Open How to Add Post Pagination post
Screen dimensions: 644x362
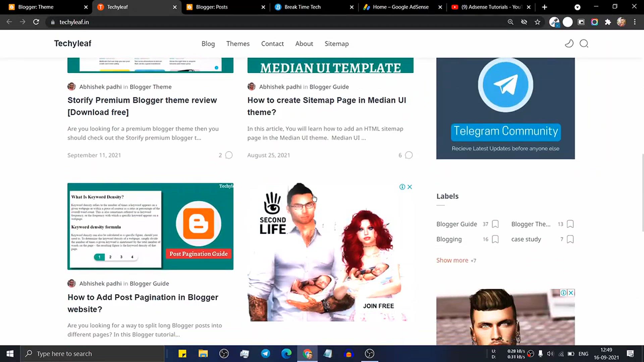[x=143, y=303]
